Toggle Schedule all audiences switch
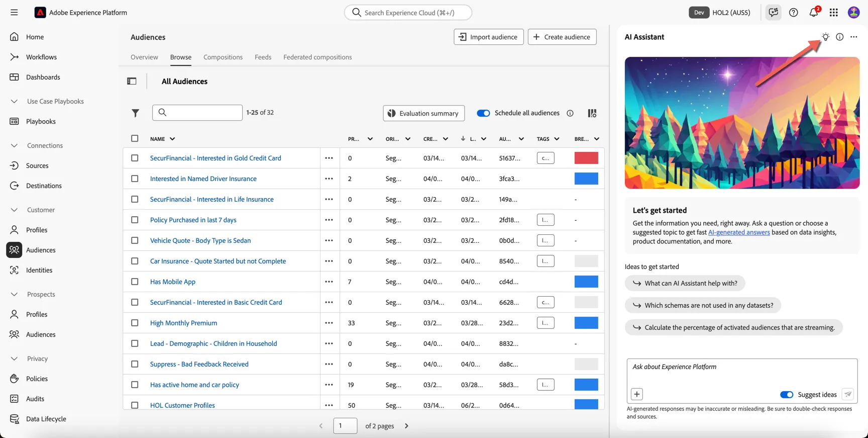 [x=483, y=113]
